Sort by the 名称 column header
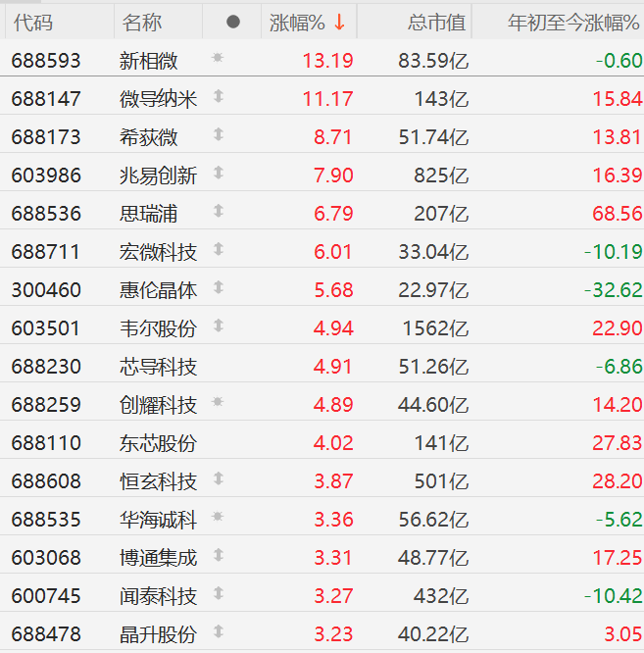 tap(142, 23)
